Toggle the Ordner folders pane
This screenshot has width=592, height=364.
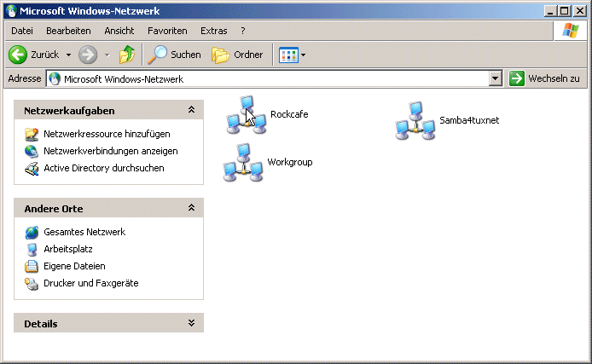(x=237, y=55)
